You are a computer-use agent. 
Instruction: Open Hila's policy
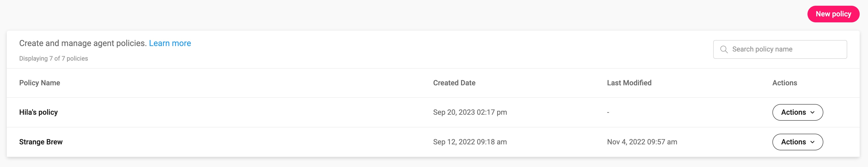pyautogui.click(x=38, y=112)
